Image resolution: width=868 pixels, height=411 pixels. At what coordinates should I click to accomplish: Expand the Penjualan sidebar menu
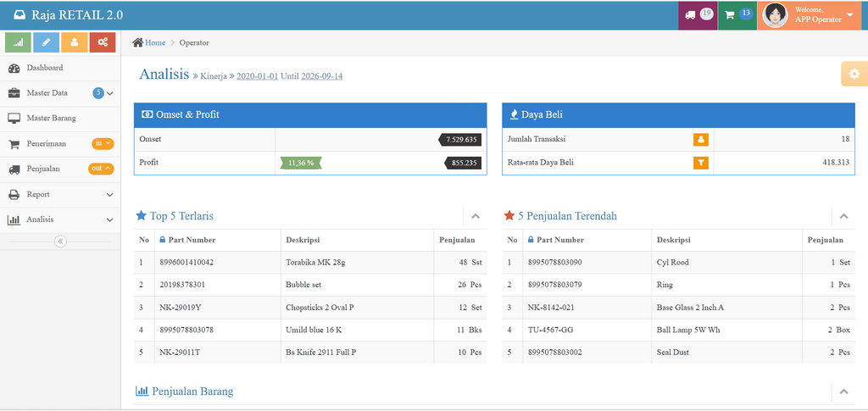(60, 169)
